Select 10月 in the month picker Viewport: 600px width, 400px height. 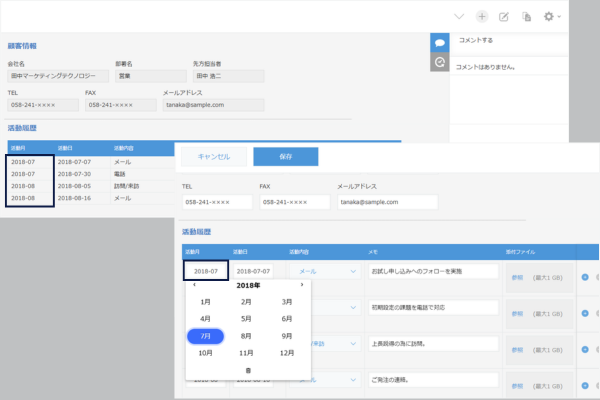pos(205,353)
